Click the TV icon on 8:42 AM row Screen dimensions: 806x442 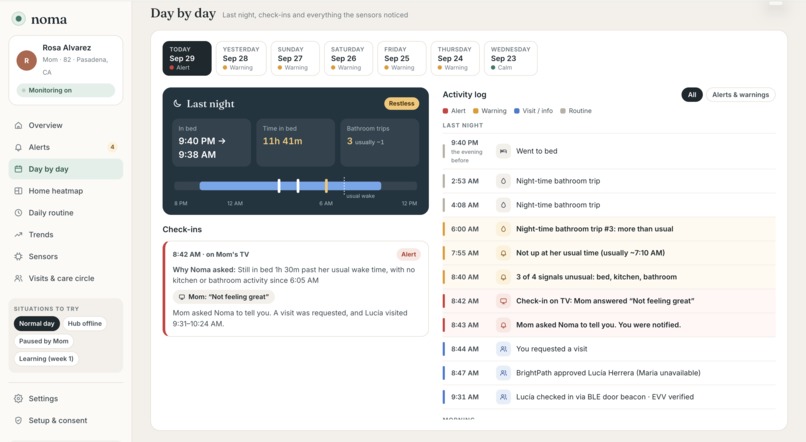[503, 301]
